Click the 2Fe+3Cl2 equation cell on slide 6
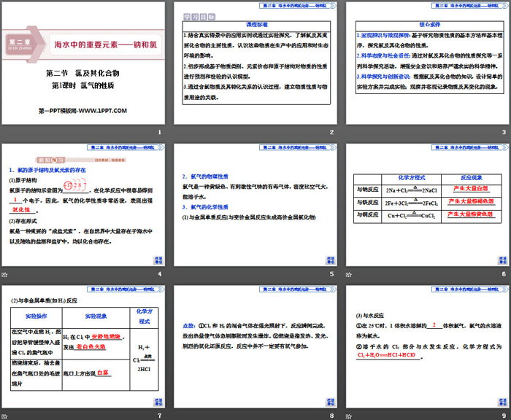The image size is (511, 420). [x=411, y=203]
